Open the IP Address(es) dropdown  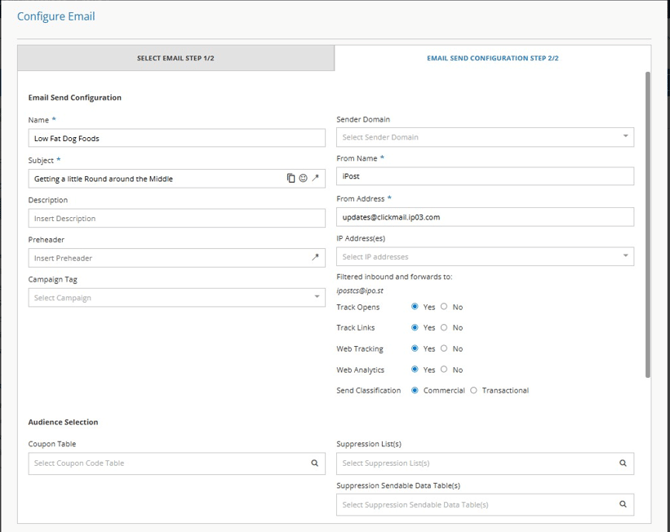(485, 257)
